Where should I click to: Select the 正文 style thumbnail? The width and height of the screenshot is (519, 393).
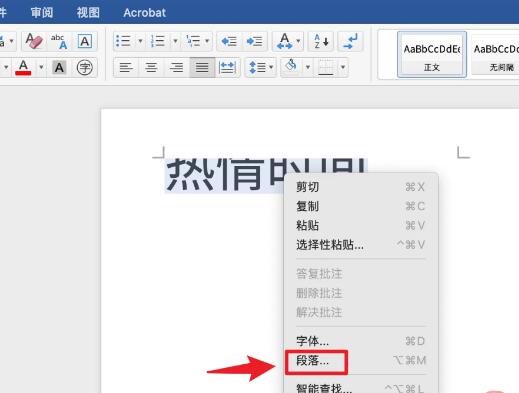click(432, 55)
